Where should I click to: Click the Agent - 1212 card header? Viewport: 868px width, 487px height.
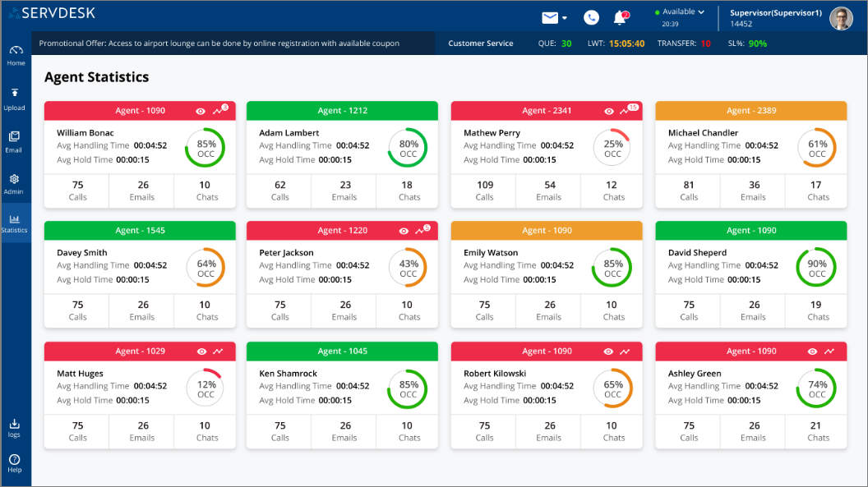(x=342, y=111)
